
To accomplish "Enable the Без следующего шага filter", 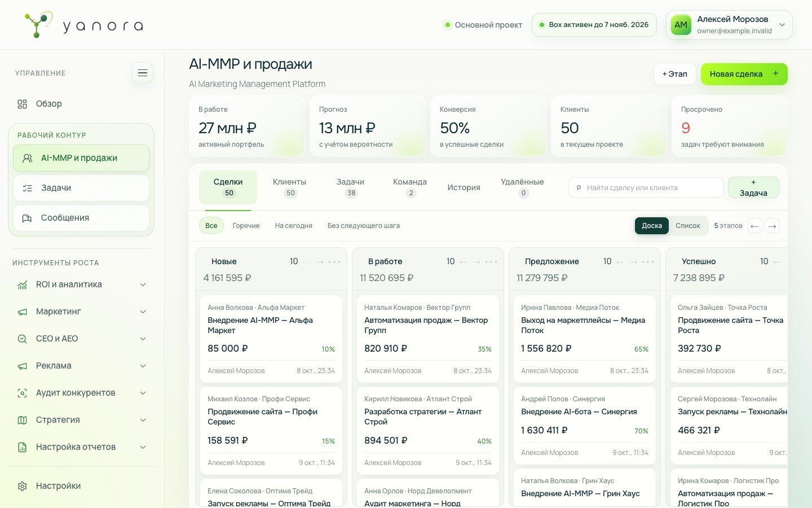I will (x=364, y=226).
